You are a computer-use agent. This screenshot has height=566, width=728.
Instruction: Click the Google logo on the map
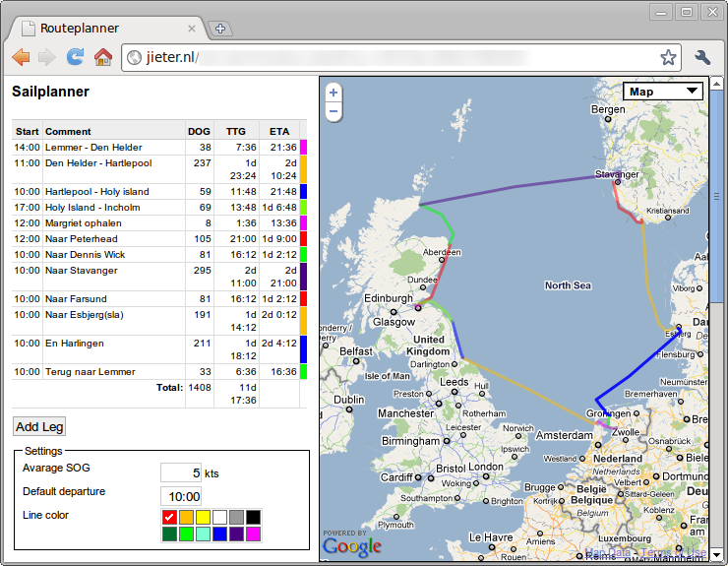pyautogui.click(x=351, y=546)
